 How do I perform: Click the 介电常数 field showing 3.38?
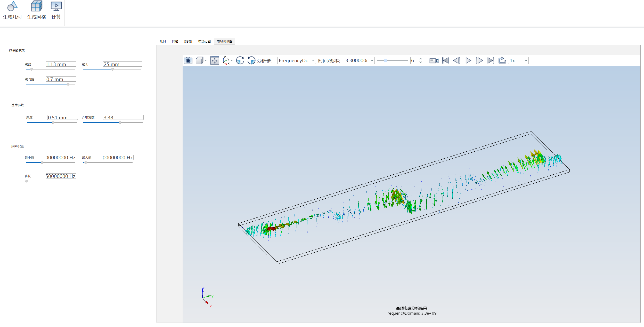coord(123,117)
